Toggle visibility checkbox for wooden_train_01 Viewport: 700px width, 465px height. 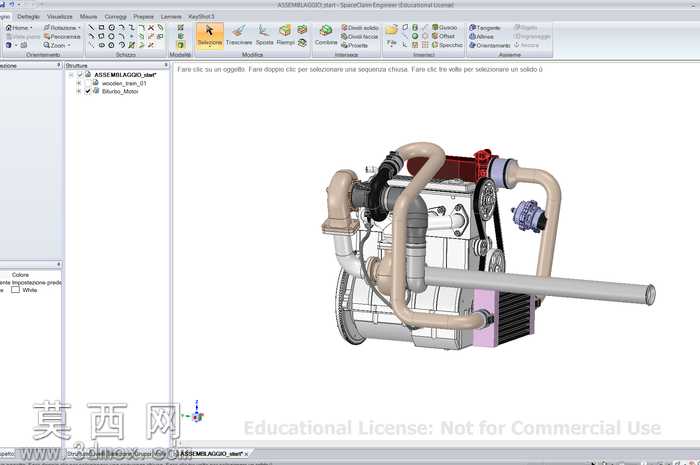tap(88, 83)
